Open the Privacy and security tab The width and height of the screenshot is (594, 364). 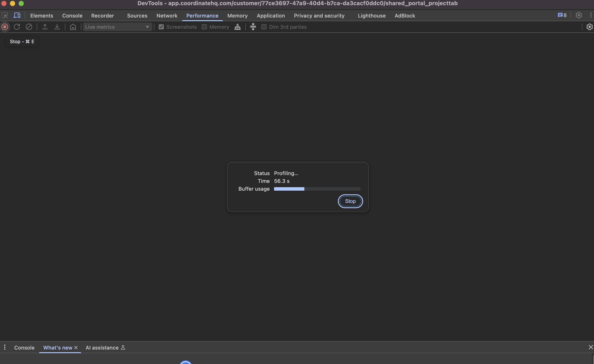coord(319,15)
